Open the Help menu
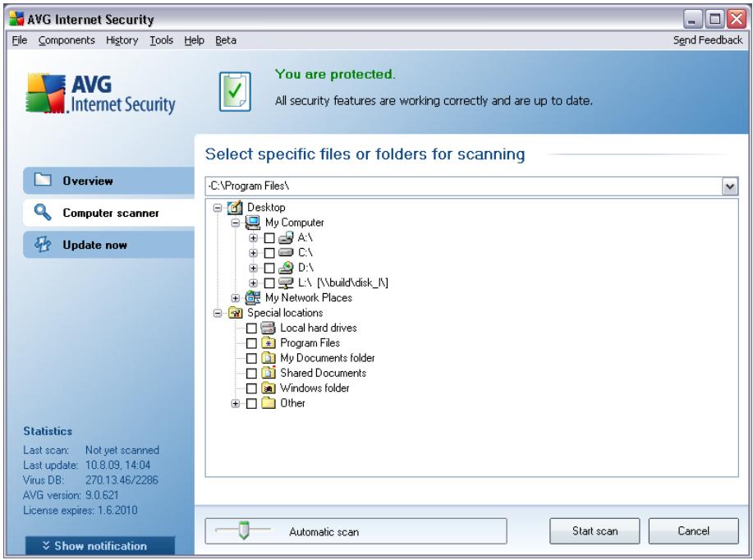 (194, 40)
